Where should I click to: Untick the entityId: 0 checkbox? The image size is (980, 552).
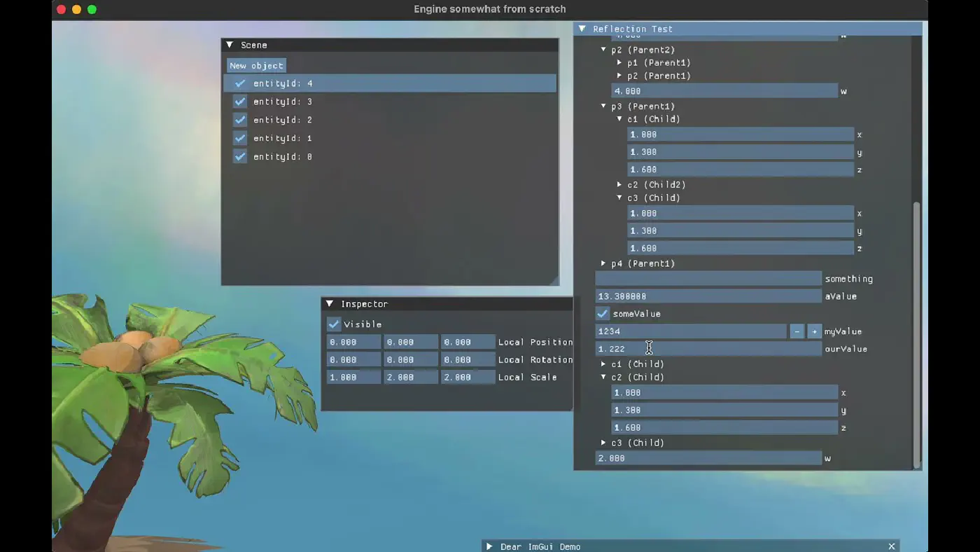(240, 157)
